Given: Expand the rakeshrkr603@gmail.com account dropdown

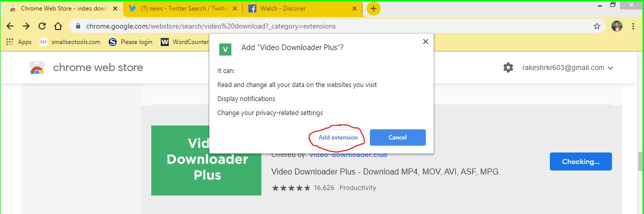Looking at the screenshot, I should [568, 67].
